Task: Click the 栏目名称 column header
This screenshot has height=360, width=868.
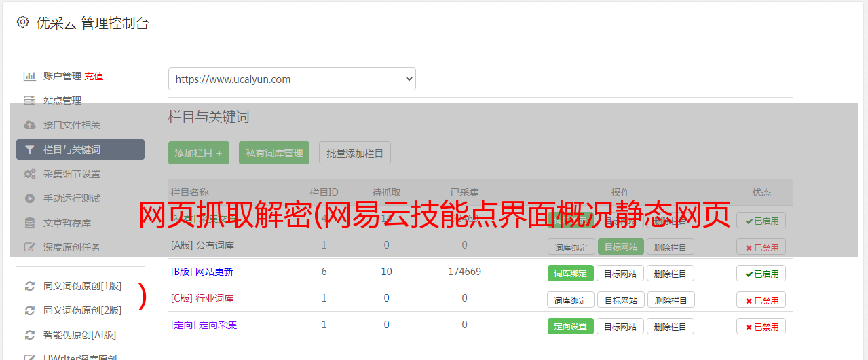Action: [x=190, y=192]
